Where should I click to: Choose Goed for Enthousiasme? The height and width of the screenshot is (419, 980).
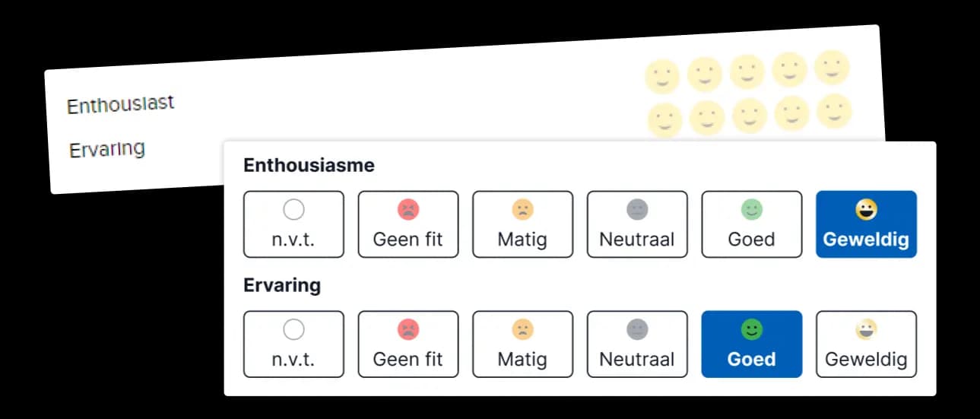(x=751, y=224)
